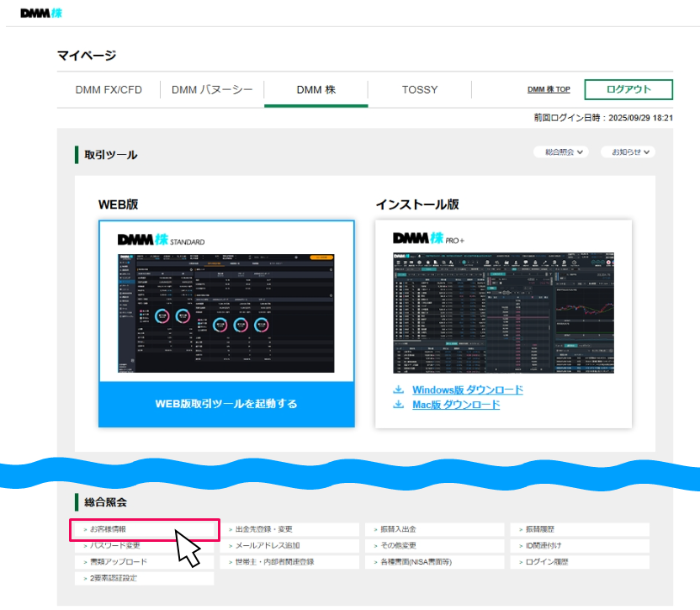Click the PRO+ install version screenshot
700x610 pixels.
tap(503, 311)
